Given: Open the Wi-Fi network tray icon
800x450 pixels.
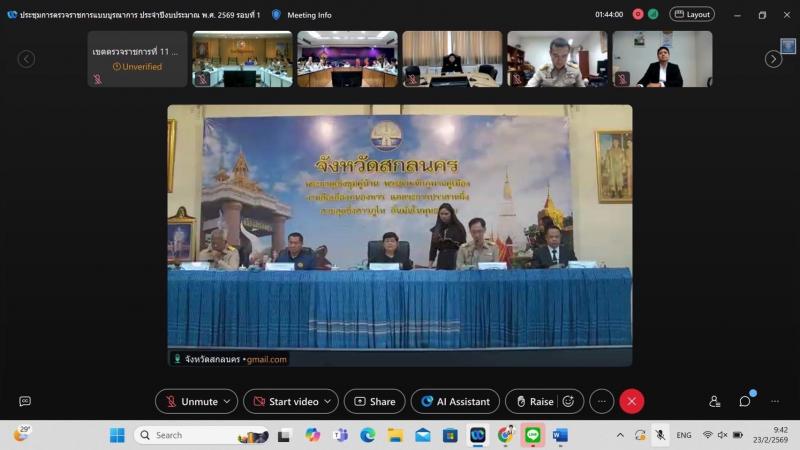Looking at the screenshot, I should (x=707, y=435).
